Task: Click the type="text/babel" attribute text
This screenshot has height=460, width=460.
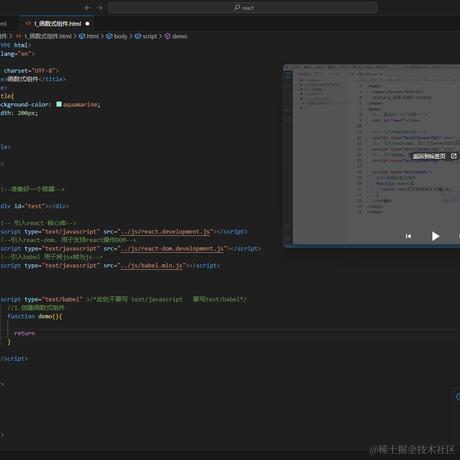Action: pos(53,299)
